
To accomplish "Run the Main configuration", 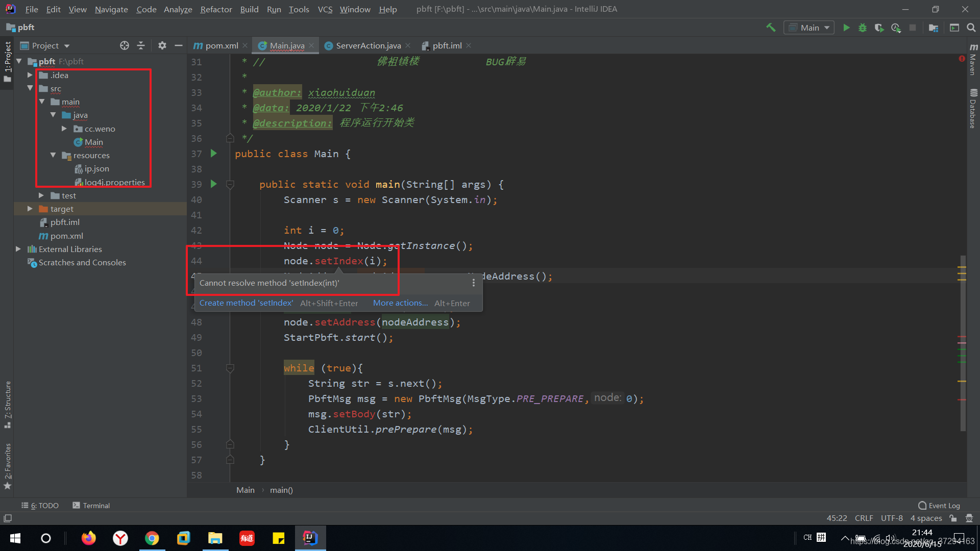I will 846,28.
